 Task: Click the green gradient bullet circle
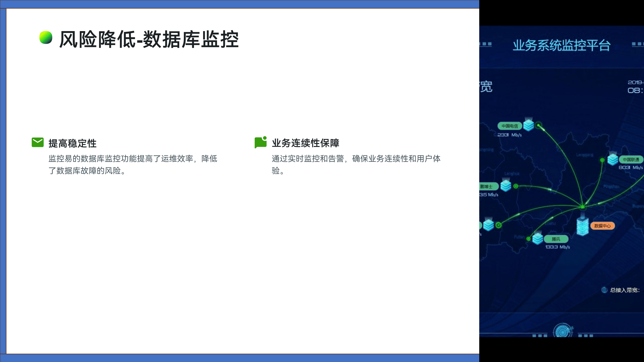pyautogui.click(x=46, y=38)
